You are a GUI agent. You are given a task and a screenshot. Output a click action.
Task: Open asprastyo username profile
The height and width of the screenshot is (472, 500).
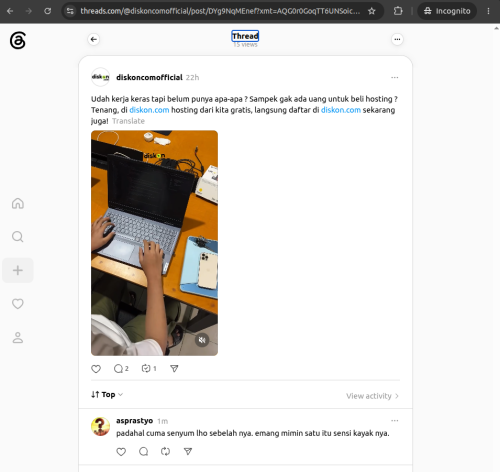134,421
